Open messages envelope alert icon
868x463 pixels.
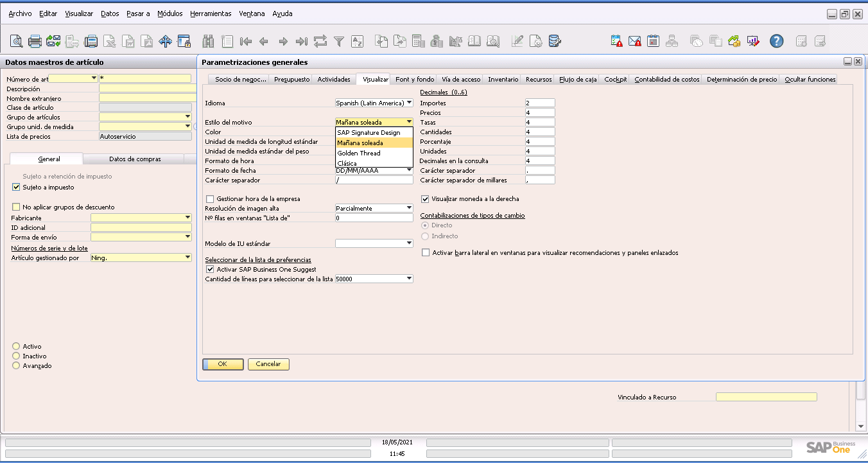pyautogui.click(x=634, y=42)
